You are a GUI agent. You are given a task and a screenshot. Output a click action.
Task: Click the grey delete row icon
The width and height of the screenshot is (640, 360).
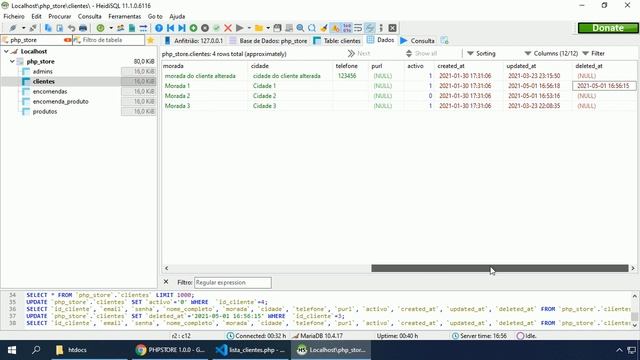point(205,28)
